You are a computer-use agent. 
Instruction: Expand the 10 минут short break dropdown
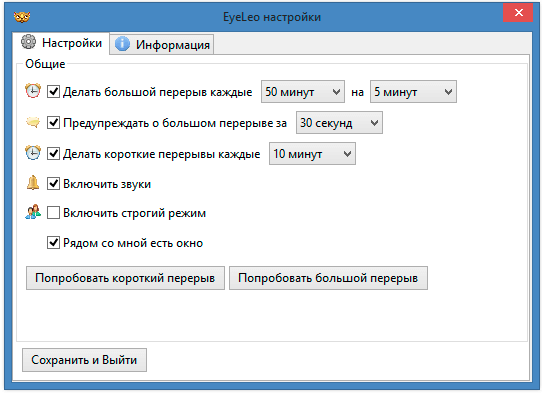coord(312,153)
